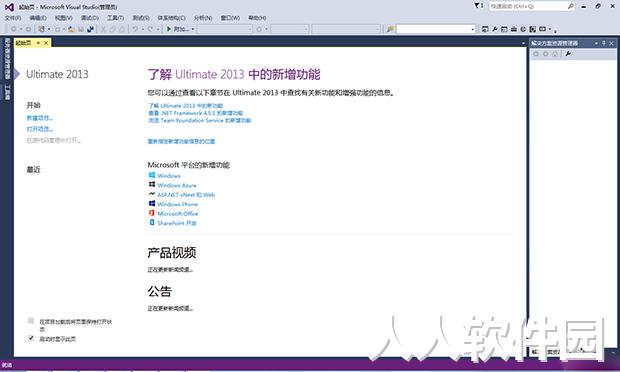
Task: Click the Paste toolbar icon
Action: [x=122, y=29]
